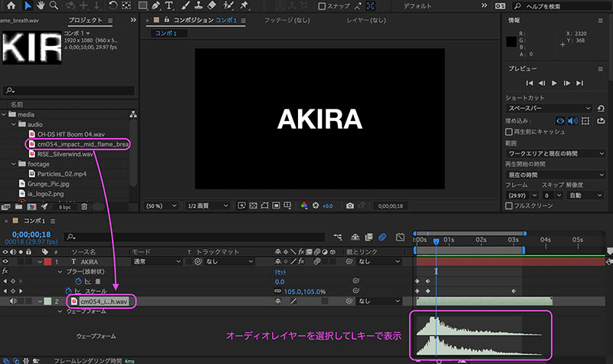Enable the 再生前にキャッシュ checkbox
The height and width of the screenshot is (364, 613).
509,132
